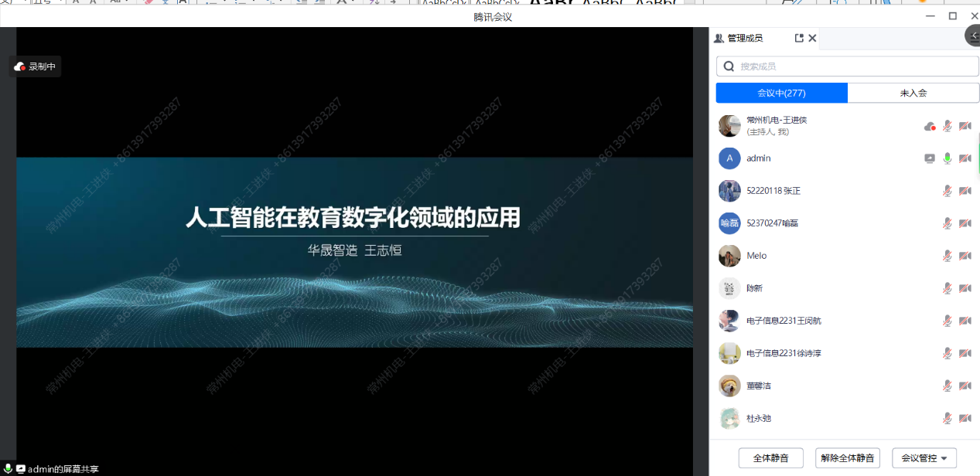
Task: Select the 会议中(277) tab
Action: pyautogui.click(x=781, y=93)
